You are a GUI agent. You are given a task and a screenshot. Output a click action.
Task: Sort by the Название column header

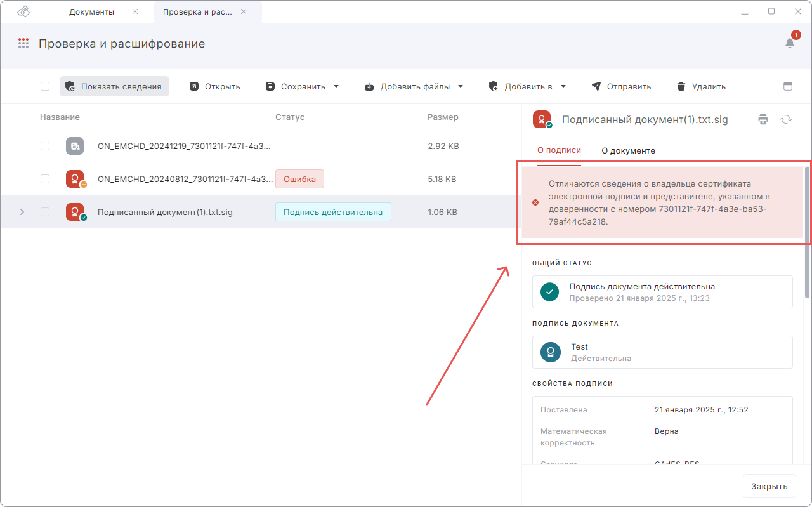[x=60, y=117]
